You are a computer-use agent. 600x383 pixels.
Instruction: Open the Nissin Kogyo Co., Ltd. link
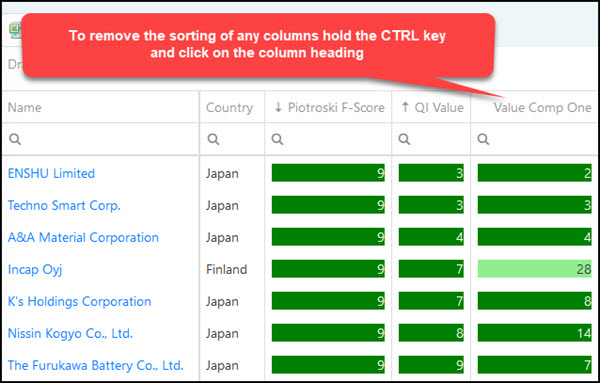click(x=70, y=334)
